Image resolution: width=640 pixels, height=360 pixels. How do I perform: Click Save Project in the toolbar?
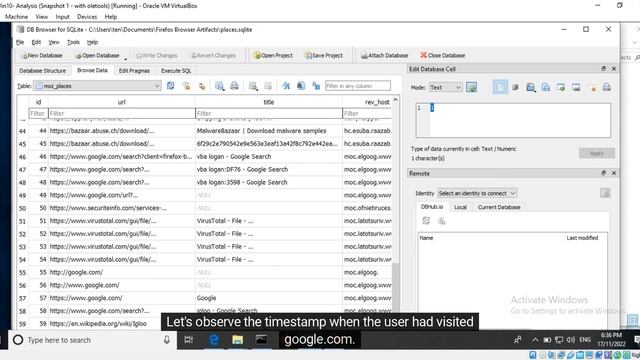324,56
